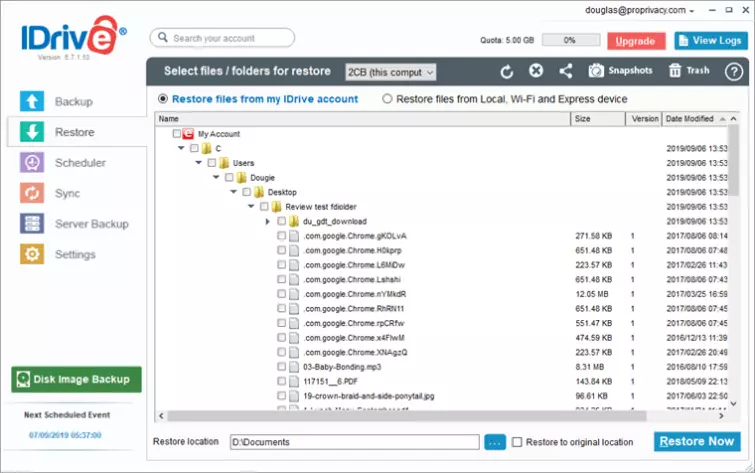The image size is (755, 473).
Task: Click the Upgrade button
Action: [636, 41]
